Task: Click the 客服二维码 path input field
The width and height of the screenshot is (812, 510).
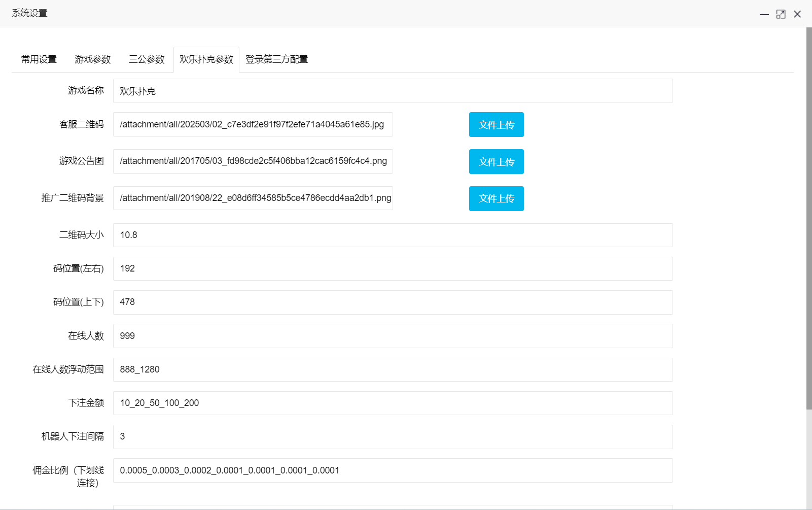Action: tap(253, 124)
